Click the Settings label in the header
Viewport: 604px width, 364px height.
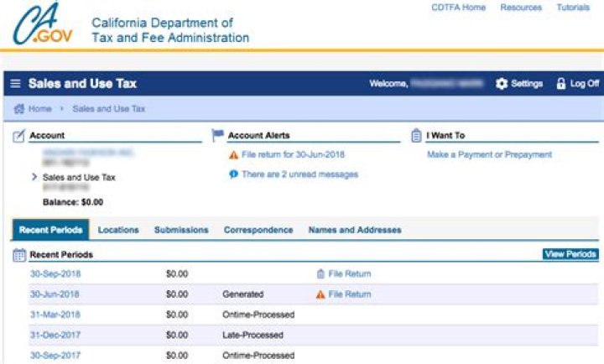(527, 84)
